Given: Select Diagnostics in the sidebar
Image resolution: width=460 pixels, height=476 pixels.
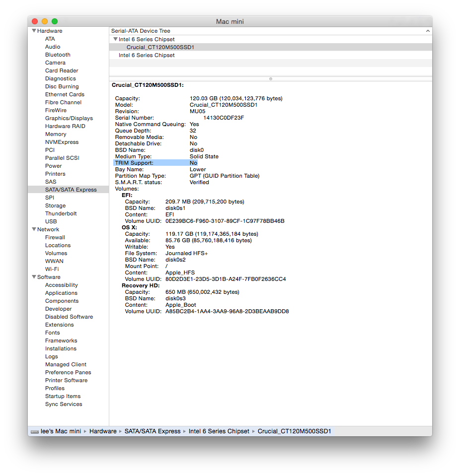Looking at the screenshot, I should point(61,78).
